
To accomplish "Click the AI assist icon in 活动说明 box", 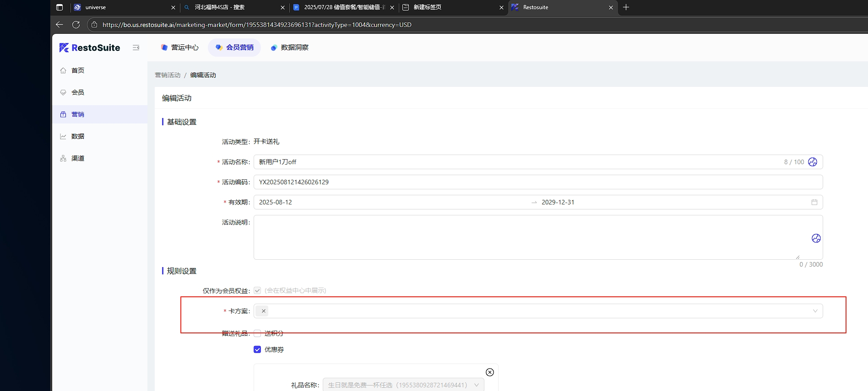I will [816, 238].
